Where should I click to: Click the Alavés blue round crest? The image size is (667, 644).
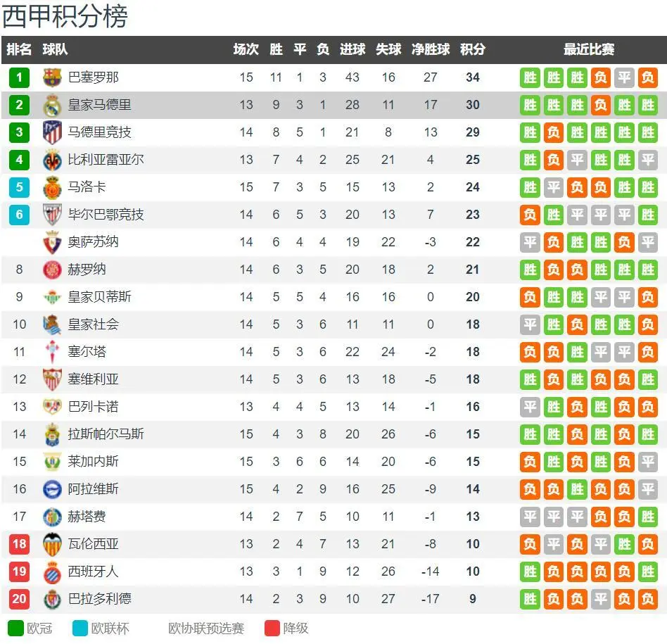tap(52, 489)
